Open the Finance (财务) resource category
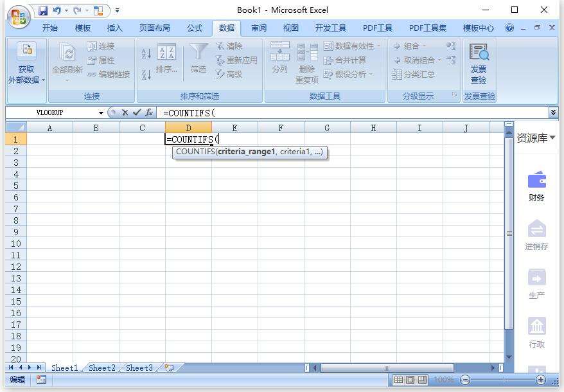 [536, 186]
